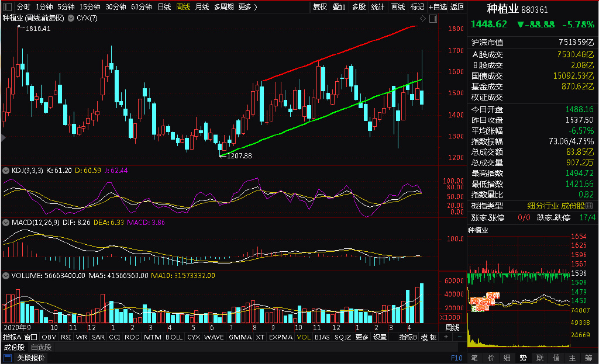Click the diamond marker icon above chart

(x=422, y=18)
